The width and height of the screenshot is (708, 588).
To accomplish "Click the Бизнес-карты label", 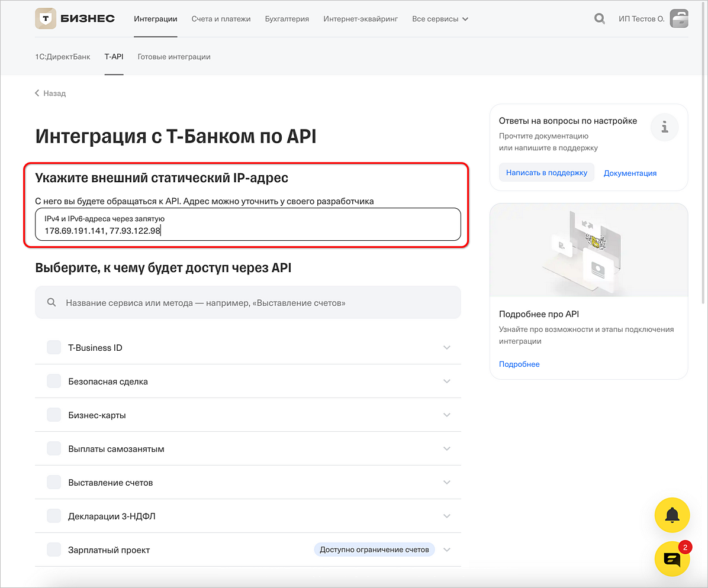I will click(97, 415).
